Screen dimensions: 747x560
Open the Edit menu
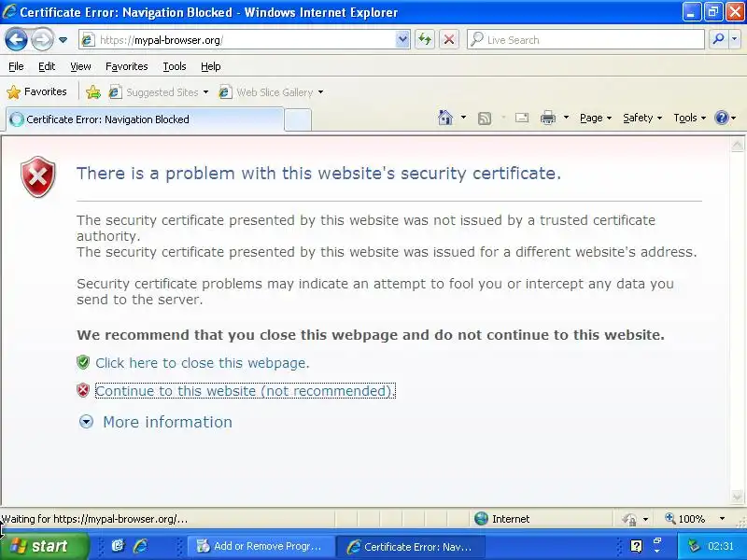(47, 66)
